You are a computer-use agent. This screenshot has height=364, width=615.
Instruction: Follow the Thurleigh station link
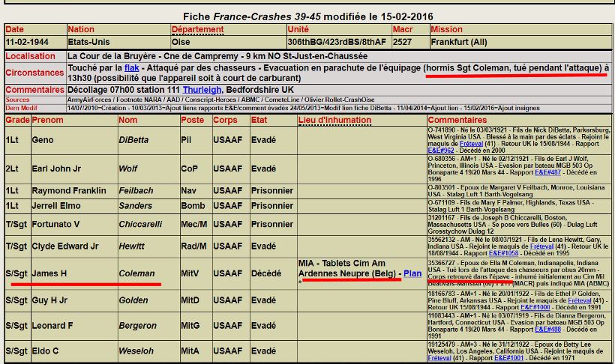(202, 90)
